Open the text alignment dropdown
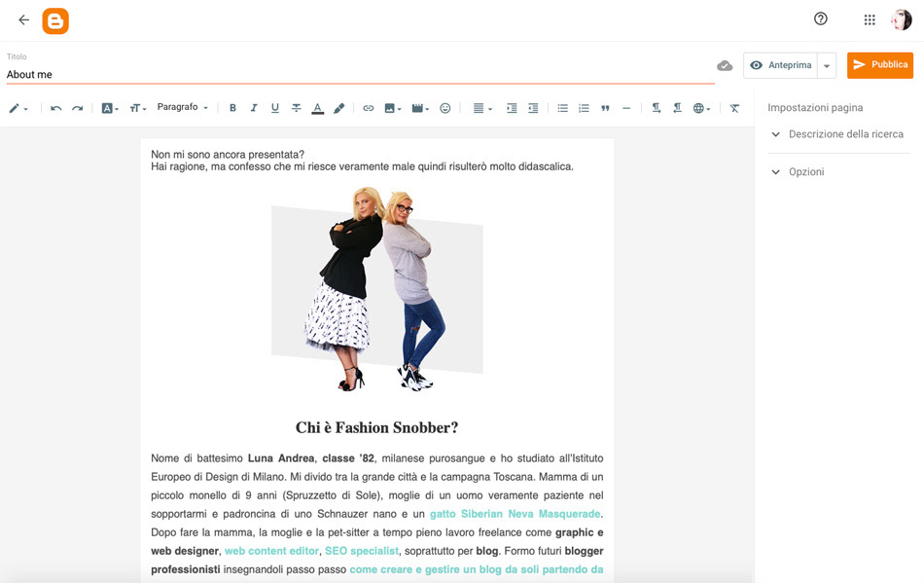Screen dimensions: 924x583 (482, 108)
